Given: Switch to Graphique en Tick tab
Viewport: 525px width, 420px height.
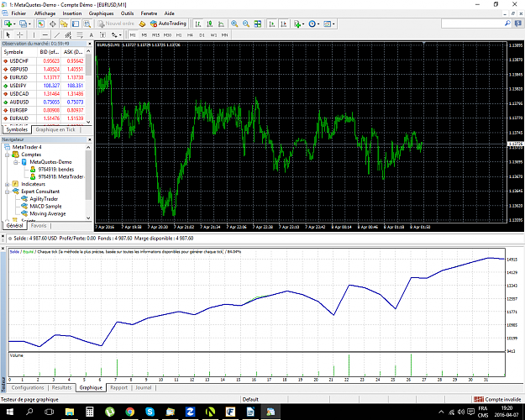Looking at the screenshot, I should [x=55, y=129].
